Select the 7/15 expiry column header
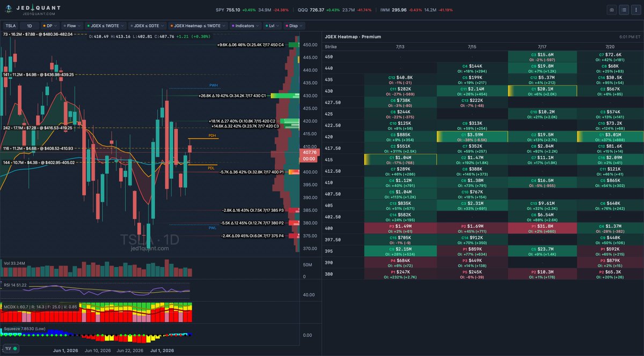The height and width of the screenshot is (356, 644). point(472,47)
